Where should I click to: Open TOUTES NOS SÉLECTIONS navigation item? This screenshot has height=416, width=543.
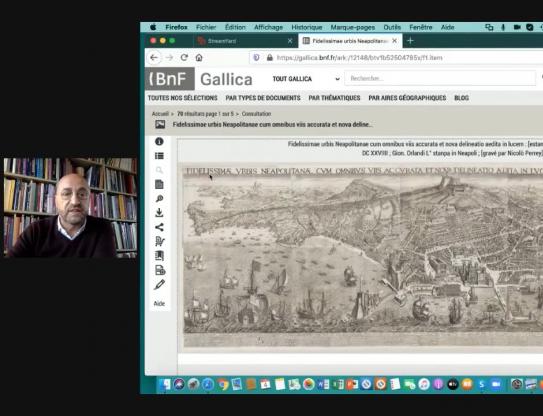coord(183,98)
